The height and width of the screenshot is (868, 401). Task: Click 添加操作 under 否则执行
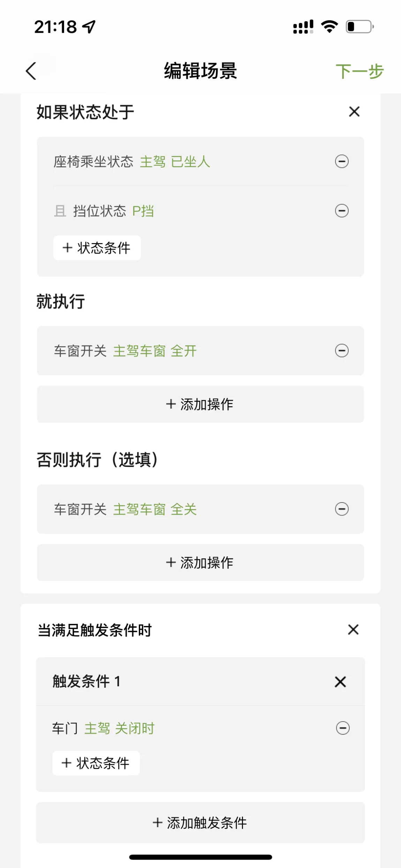point(200,563)
